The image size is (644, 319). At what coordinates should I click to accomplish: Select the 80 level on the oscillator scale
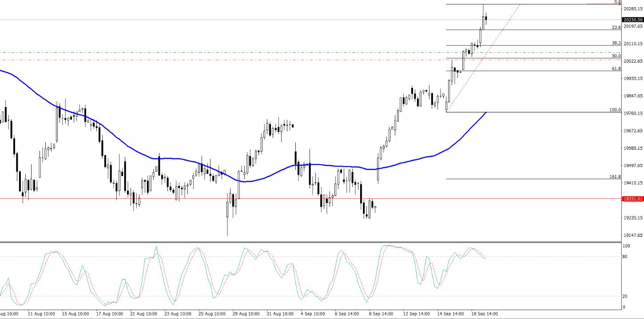[x=624, y=256]
